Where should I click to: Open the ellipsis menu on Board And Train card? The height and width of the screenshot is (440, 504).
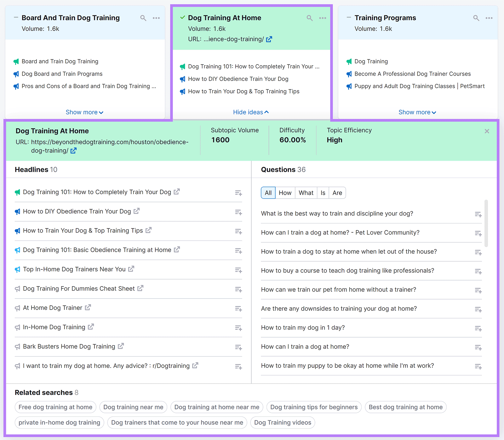click(156, 18)
